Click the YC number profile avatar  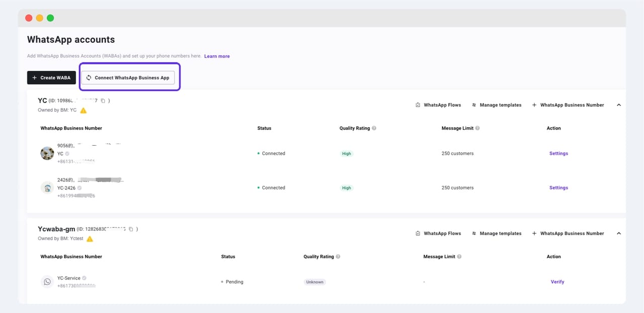pos(47,153)
